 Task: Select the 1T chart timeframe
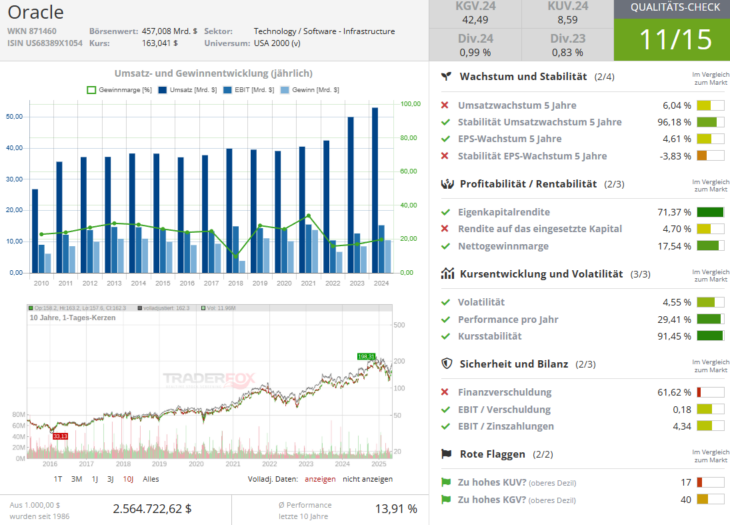click(x=58, y=479)
